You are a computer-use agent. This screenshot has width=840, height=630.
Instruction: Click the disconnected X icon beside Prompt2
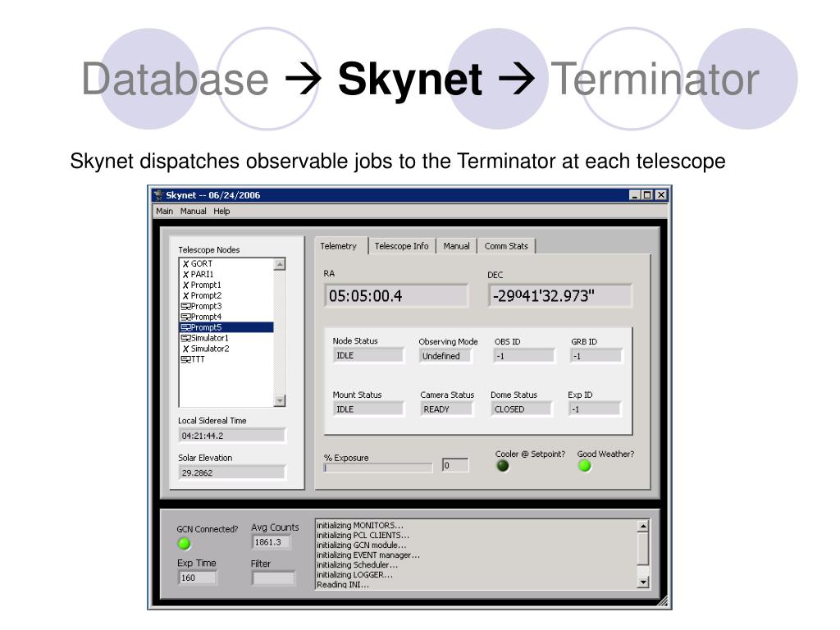pyautogui.click(x=185, y=295)
